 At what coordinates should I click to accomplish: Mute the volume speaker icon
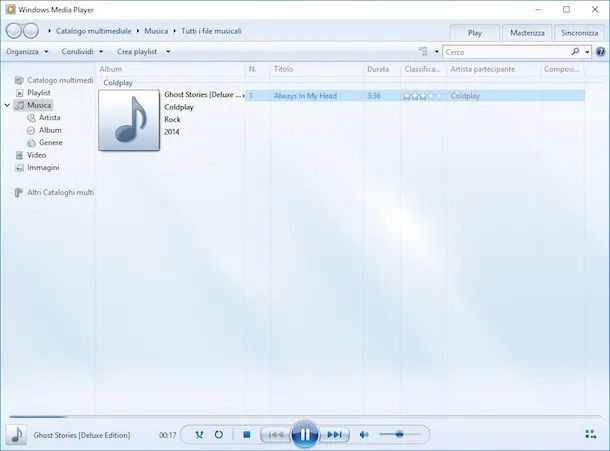coord(364,434)
